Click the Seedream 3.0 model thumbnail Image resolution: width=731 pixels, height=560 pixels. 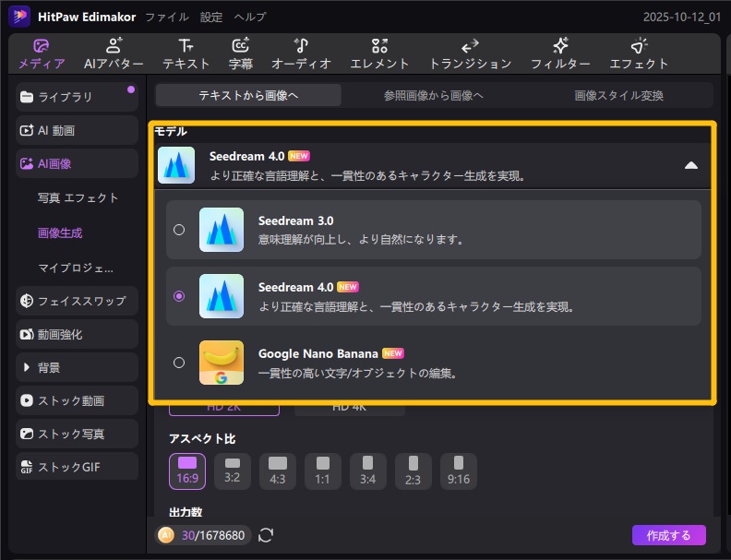point(222,230)
